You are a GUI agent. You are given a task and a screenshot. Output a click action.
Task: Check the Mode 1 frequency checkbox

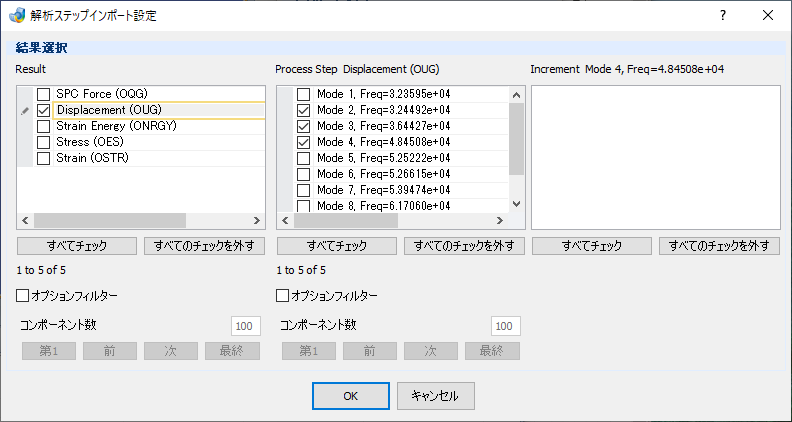(304, 95)
